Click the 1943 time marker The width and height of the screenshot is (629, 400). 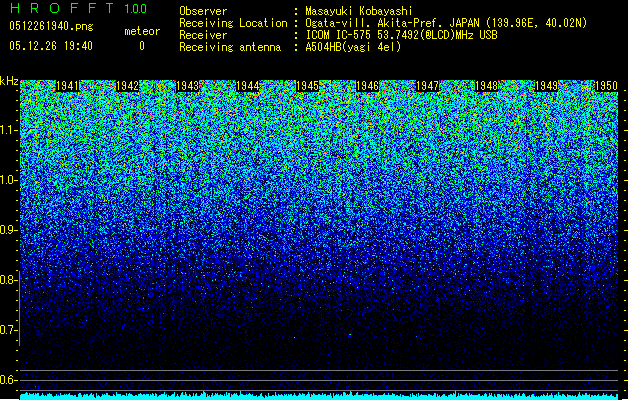coord(187,86)
